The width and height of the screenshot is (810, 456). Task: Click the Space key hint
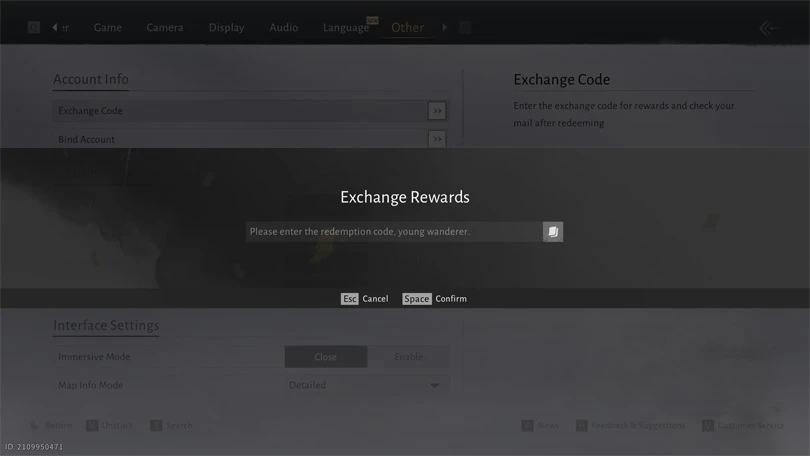tap(416, 299)
